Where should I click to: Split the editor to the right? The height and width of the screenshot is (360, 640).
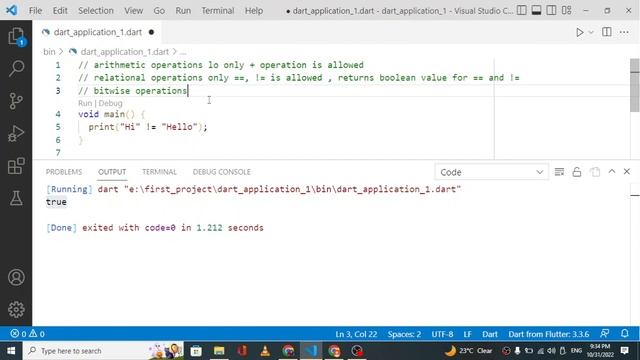coord(607,32)
